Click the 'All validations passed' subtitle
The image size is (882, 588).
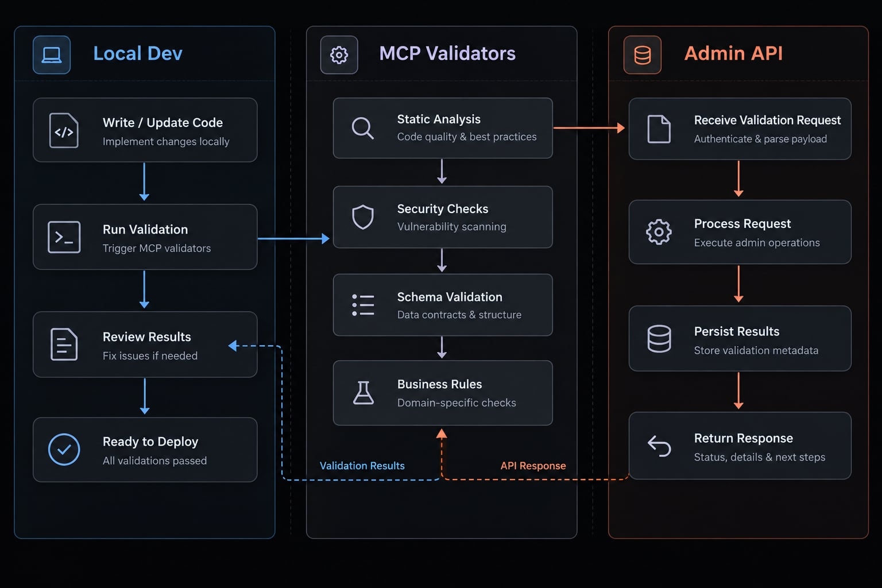pos(154,461)
